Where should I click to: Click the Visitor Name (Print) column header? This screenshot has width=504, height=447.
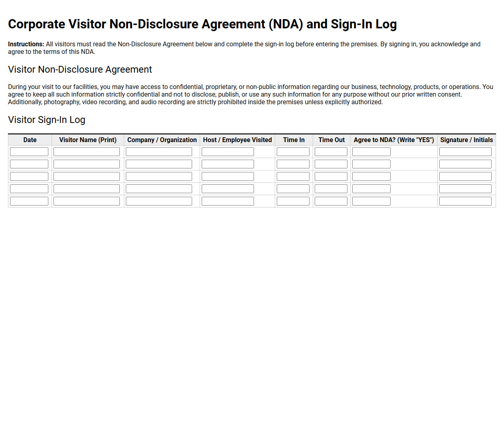88,140
